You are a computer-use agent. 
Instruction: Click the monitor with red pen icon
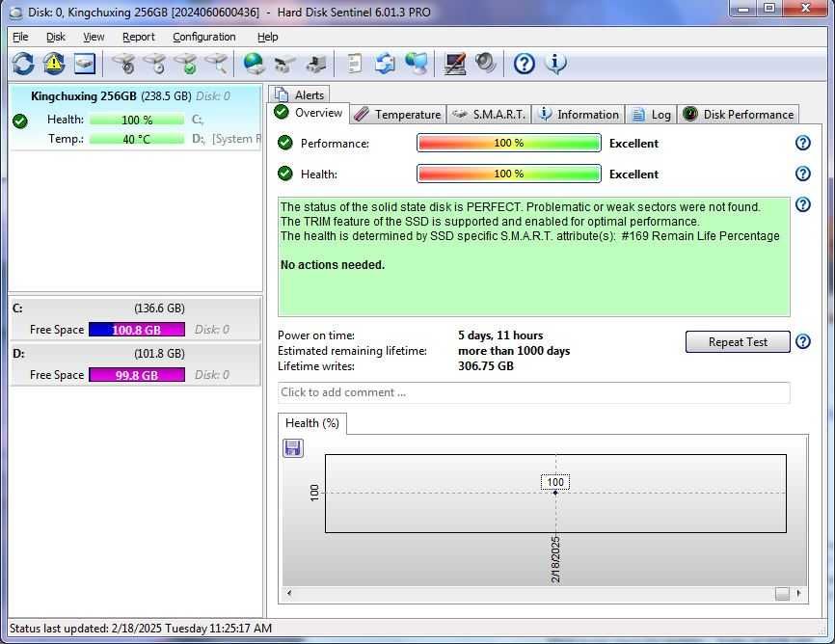[x=455, y=64]
